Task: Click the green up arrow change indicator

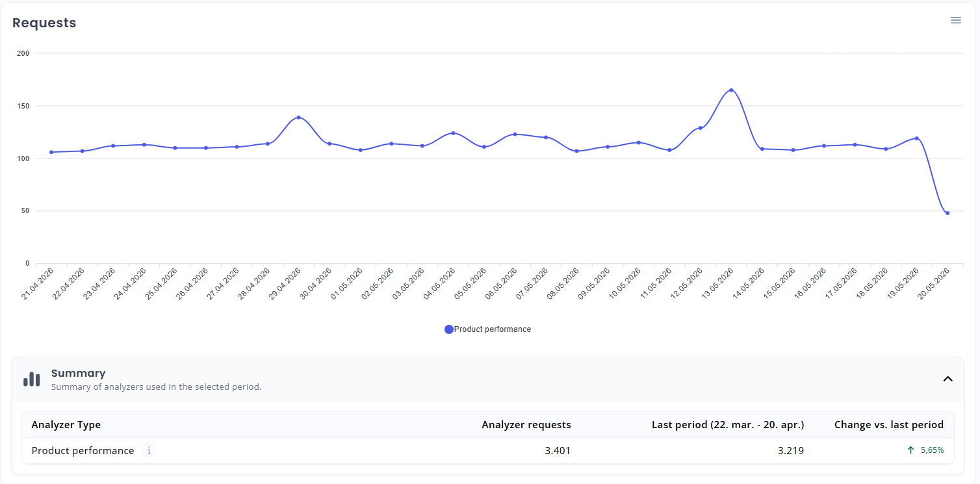Action: point(910,450)
